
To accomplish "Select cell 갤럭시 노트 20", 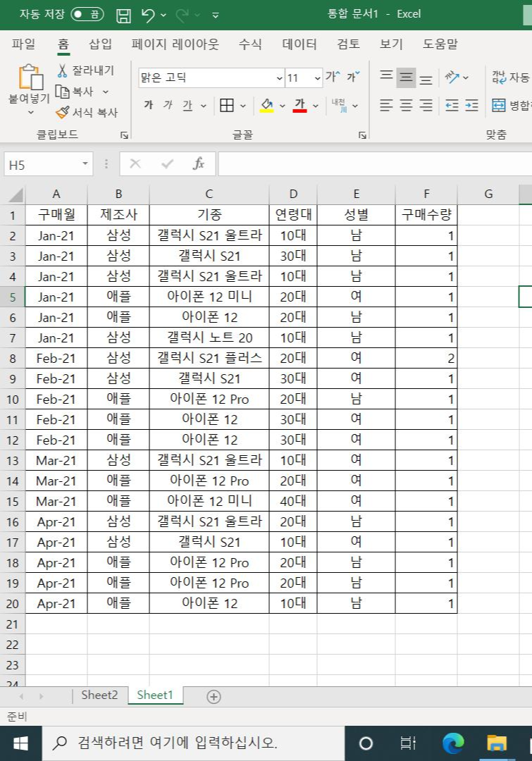I will [209, 338].
